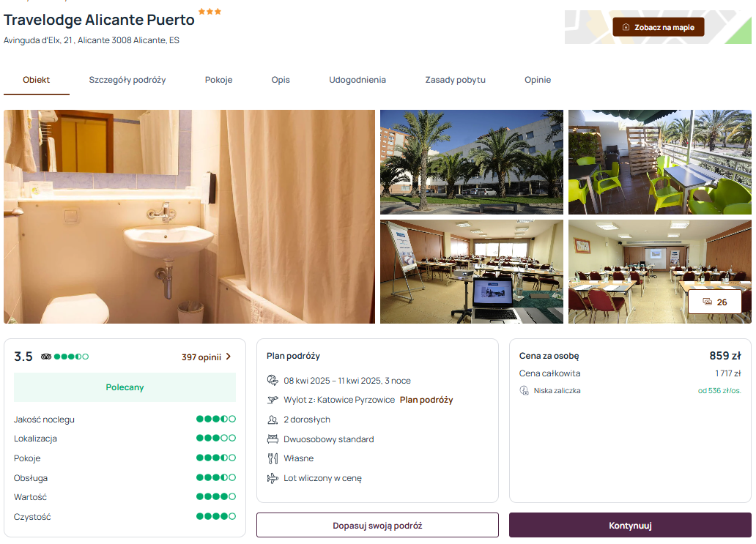Image resolution: width=756 pixels, height=544 pixels.
Task: Switch to the Pokoje tab
Action: 218,80
